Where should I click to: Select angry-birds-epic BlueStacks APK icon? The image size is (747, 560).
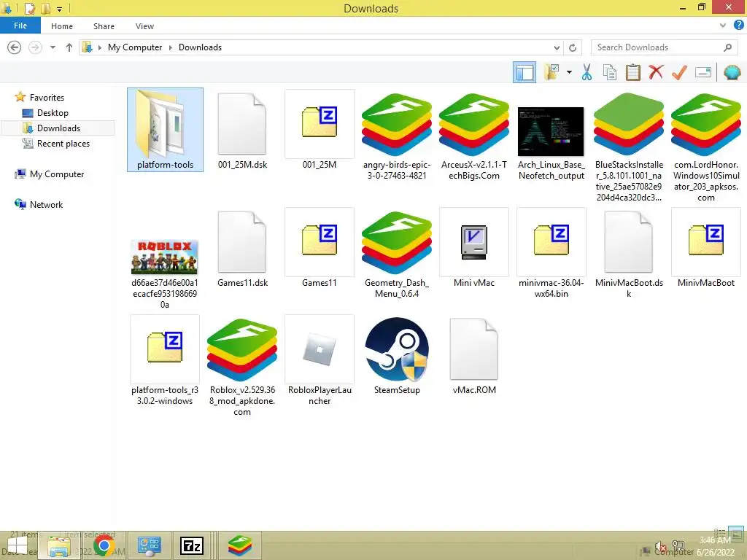coord(396,124)
